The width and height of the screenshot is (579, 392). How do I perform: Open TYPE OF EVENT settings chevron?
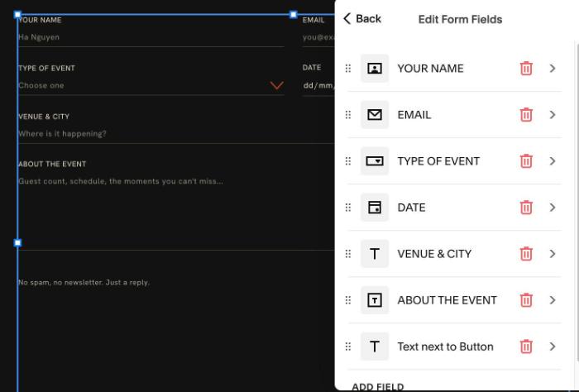point(553,161)
